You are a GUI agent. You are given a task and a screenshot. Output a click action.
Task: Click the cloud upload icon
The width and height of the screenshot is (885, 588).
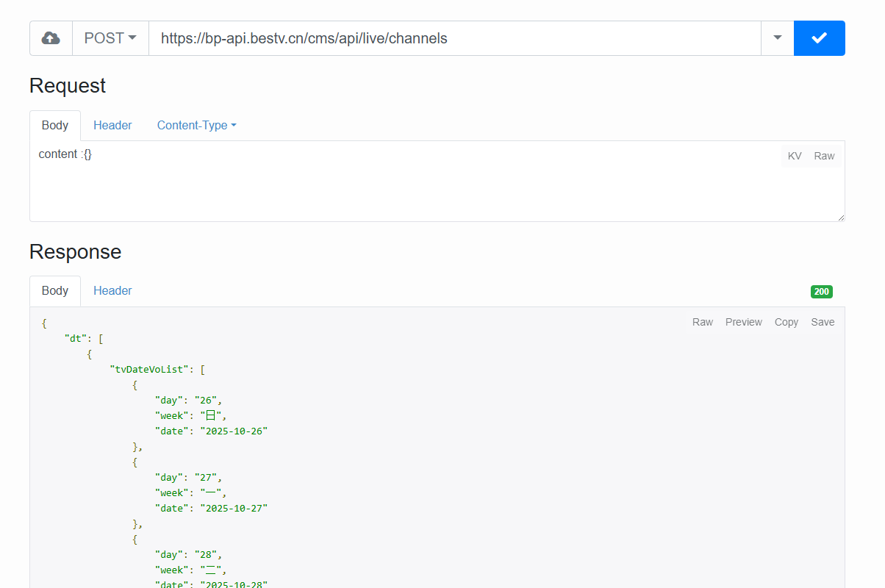point(51,38)
